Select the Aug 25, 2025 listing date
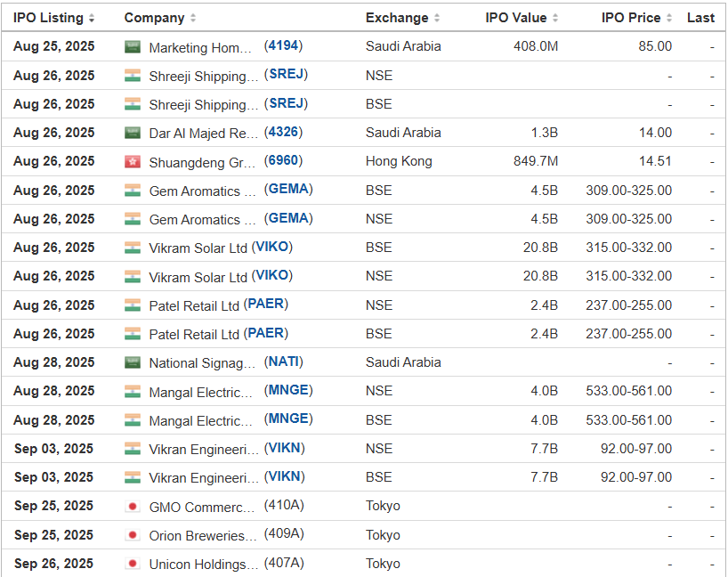 [x=54, y=46]
